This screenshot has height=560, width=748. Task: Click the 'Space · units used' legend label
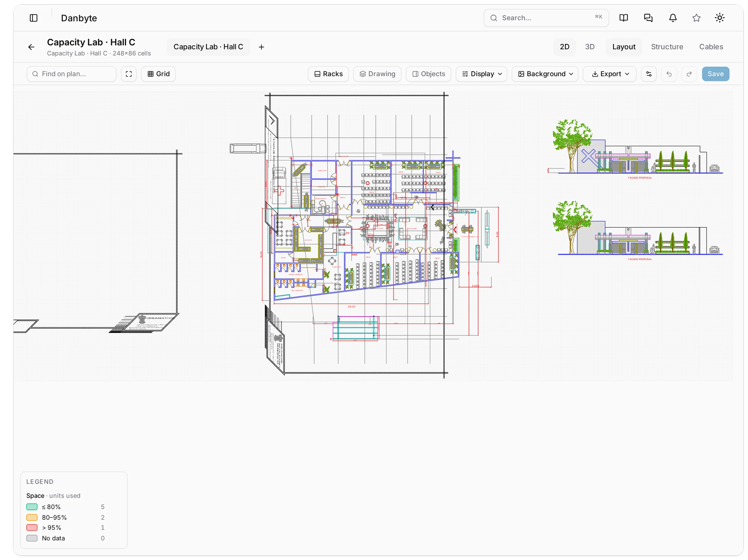click(x=54, y=496)
